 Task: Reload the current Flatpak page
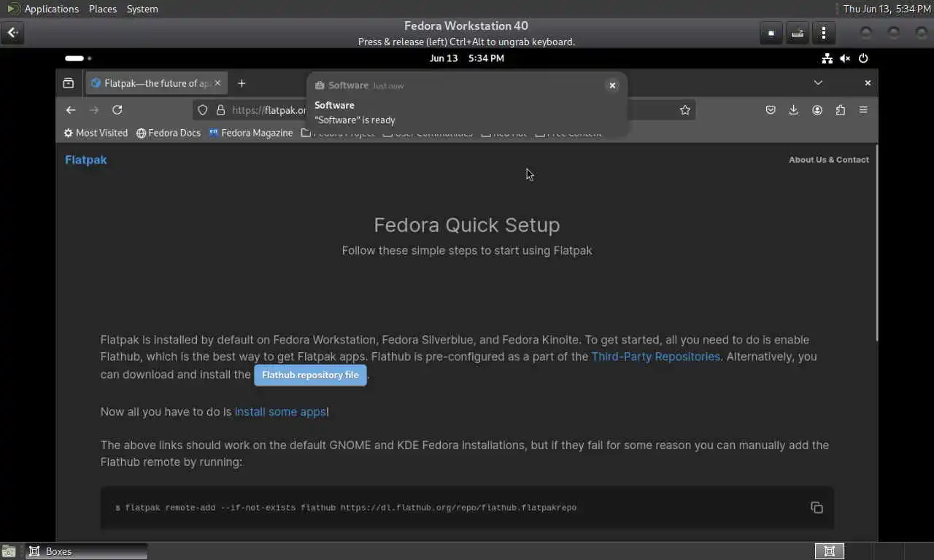117,110
